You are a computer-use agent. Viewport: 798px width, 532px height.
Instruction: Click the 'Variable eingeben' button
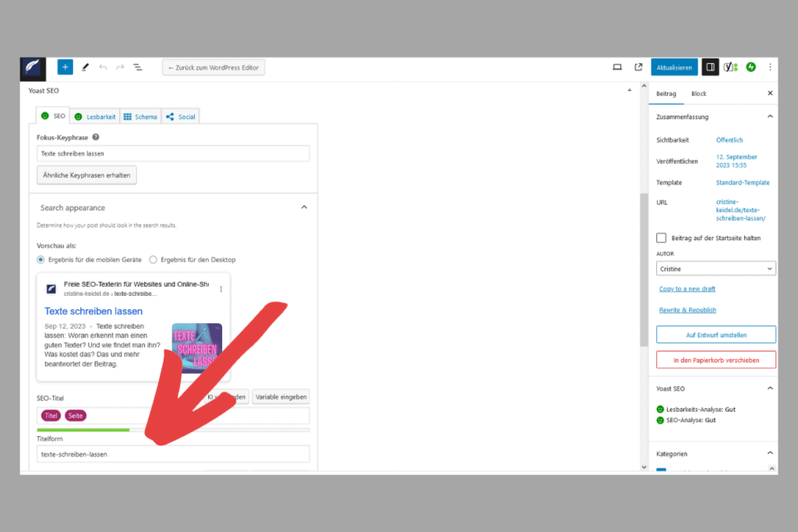click(281, 396)
